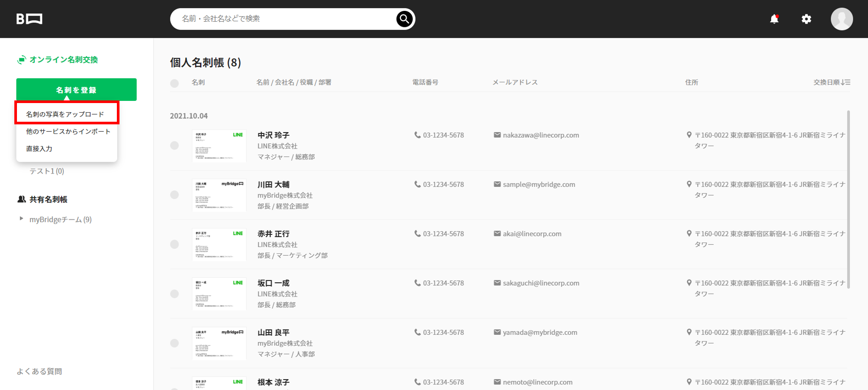Open オンライン名刺交換 link
868x390 pixels.
click(63, 60)
